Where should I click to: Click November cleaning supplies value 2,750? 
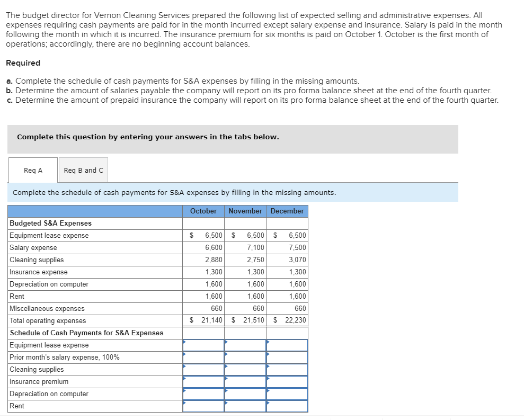pos(255,260)
